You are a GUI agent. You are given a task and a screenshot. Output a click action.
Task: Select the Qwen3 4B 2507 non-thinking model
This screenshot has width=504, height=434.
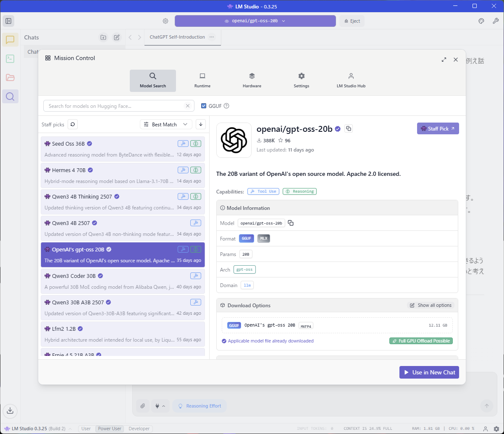[123, 228]
